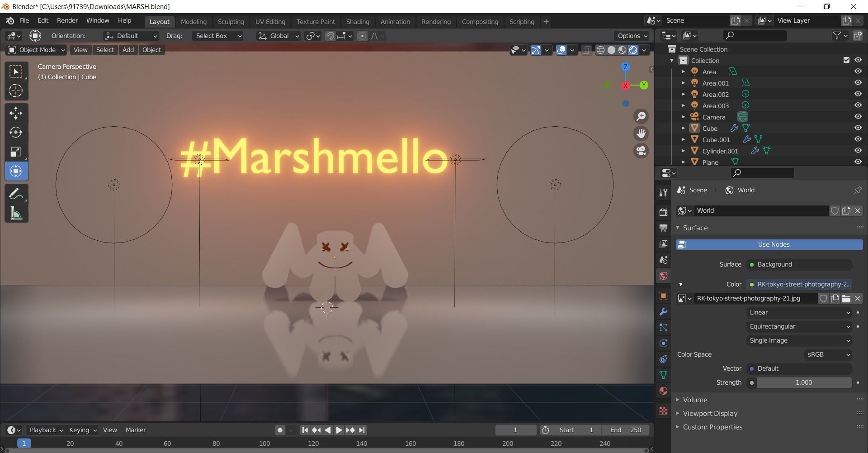
Task: Select the Scale tool
Action: coord(16,152)
